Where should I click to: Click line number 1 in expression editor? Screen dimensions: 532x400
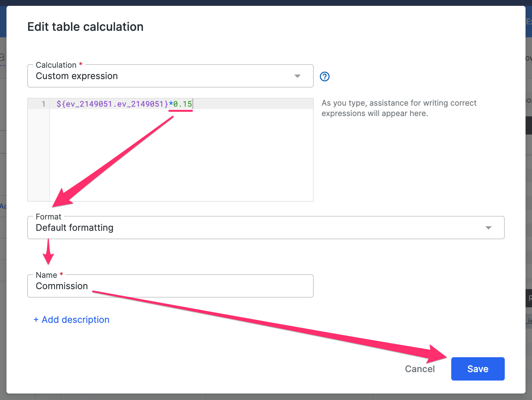tap(43, 104)
